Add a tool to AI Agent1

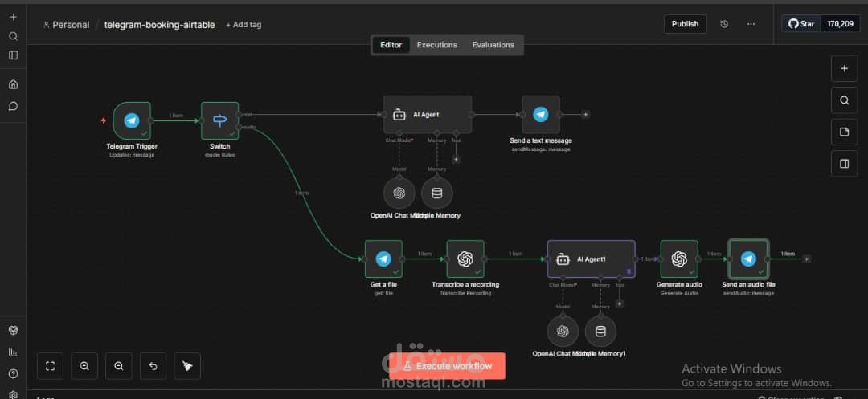click(x=620, y=303)
